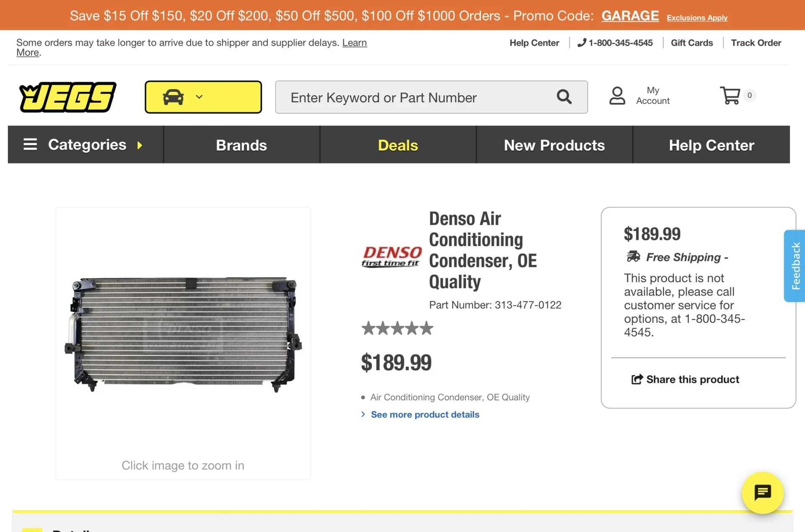Click the condenser product image to zoom
This screenshot has width=805, height=532.
point(183,333)
